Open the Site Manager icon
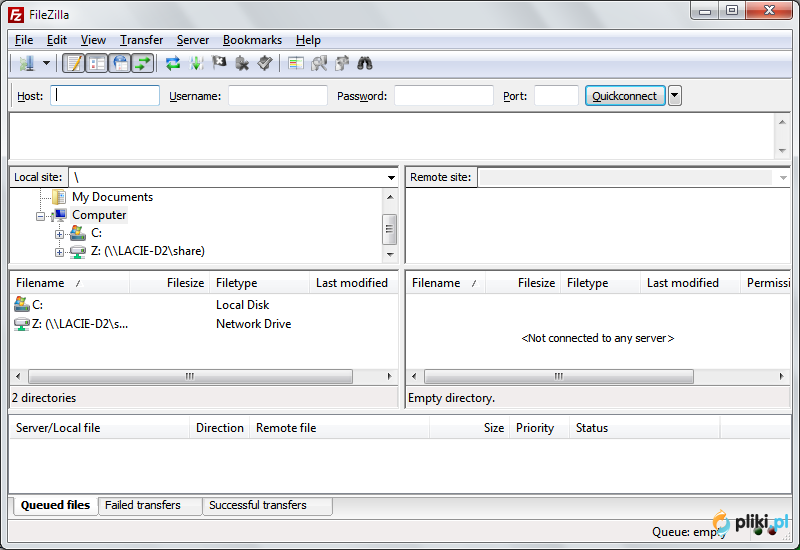800x550 pixels. [27, 63]
